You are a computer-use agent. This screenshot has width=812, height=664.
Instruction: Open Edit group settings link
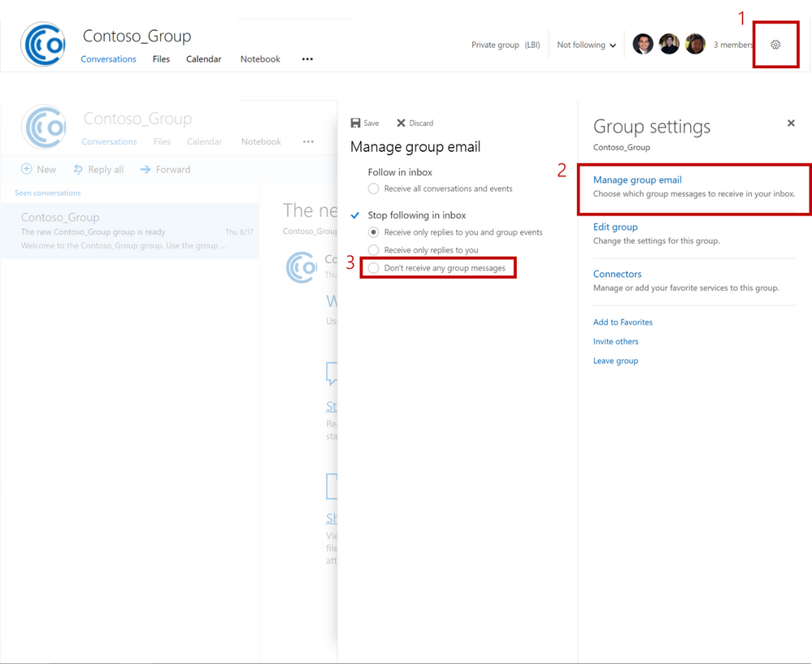click(615, 227)
